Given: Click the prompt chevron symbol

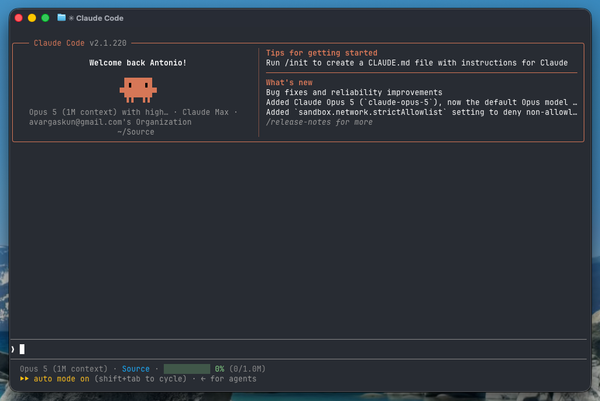Looking at the screenshot, I should pos(13,349).
